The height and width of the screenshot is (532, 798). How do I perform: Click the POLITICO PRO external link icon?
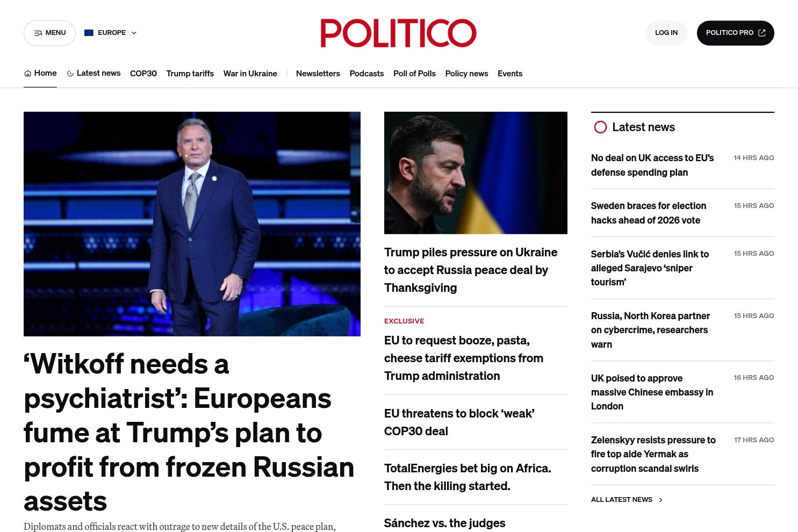pyautogui.click(x=761, y=33)
